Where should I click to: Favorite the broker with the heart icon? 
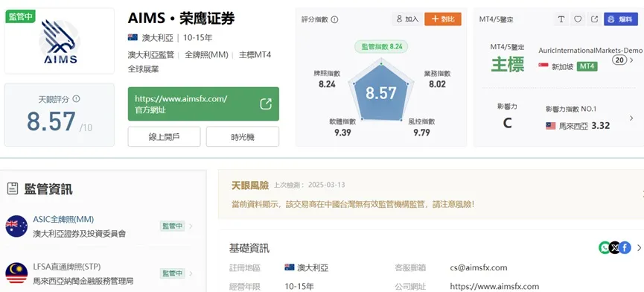tap(578, 19)
